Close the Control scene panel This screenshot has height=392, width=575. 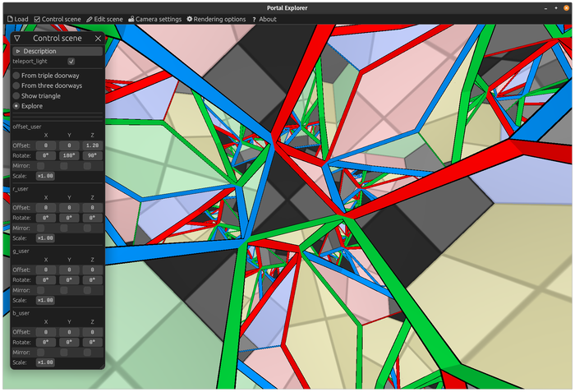98,38
